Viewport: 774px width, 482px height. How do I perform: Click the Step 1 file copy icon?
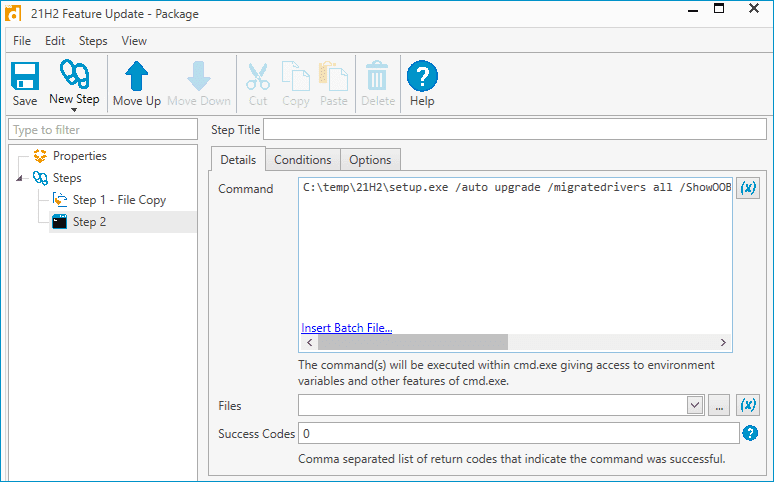pos(60,200)
